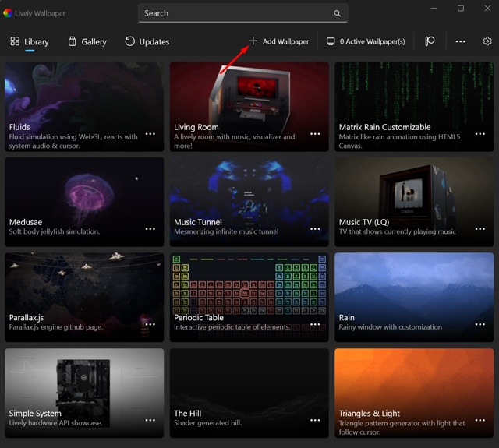Viewport: 499px width, 448px height.
Task: Click the monitor icon for active wallpapers
Action: pos(331,41)
